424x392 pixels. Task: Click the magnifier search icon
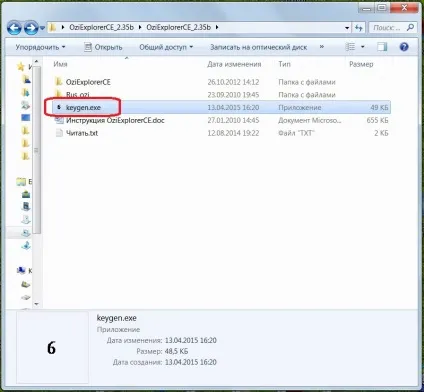pos(410,27)
